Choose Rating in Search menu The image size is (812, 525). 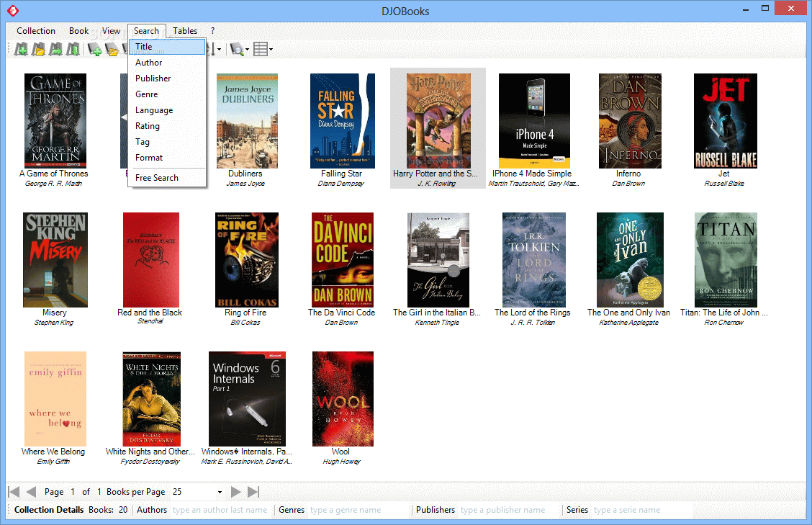[x=167, y=126]
